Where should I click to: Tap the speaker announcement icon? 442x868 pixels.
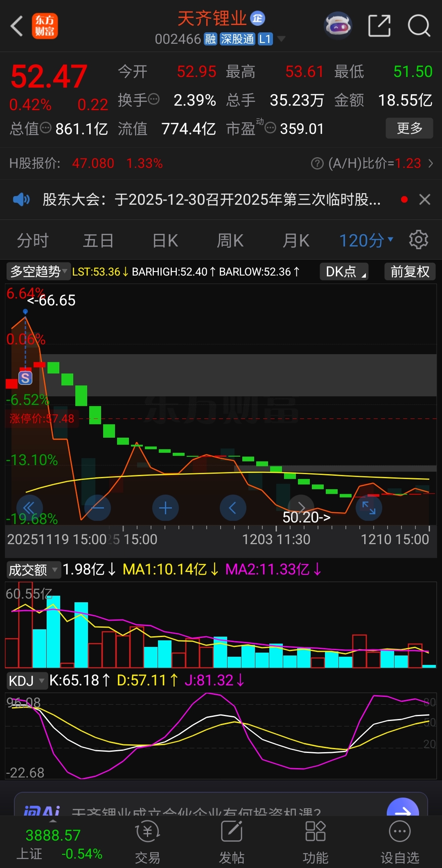click(21, 200)
